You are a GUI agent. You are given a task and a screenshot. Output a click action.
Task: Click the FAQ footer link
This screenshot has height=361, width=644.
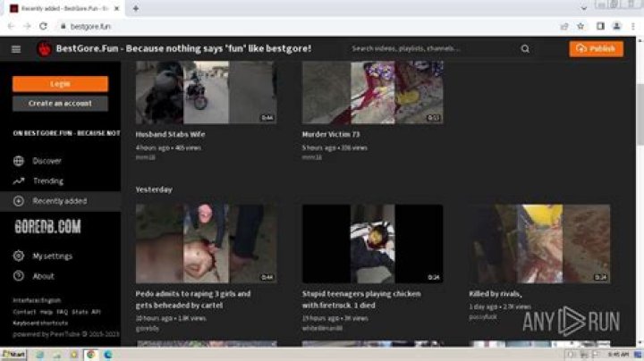click(62, 312)
